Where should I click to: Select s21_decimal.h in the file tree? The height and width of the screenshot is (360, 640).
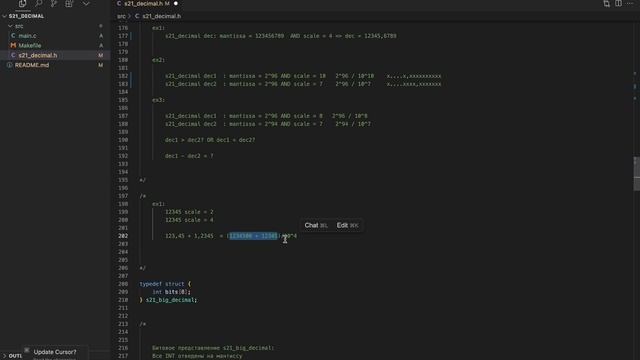38,56
